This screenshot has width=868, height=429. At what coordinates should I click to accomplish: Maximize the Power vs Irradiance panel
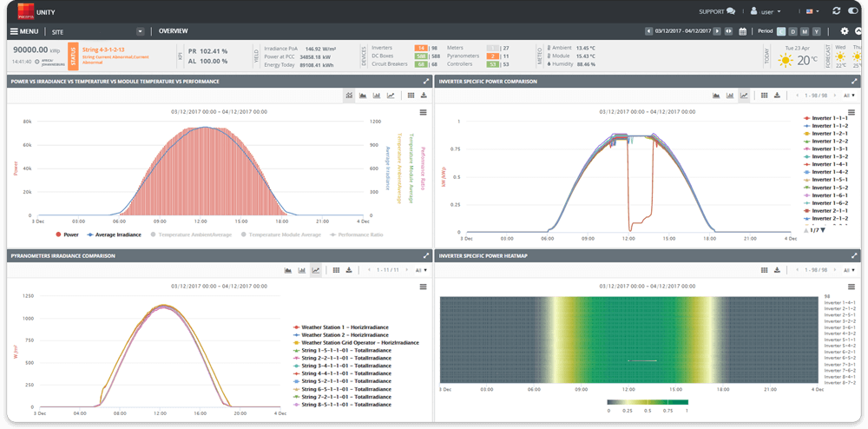pos(426,82)
